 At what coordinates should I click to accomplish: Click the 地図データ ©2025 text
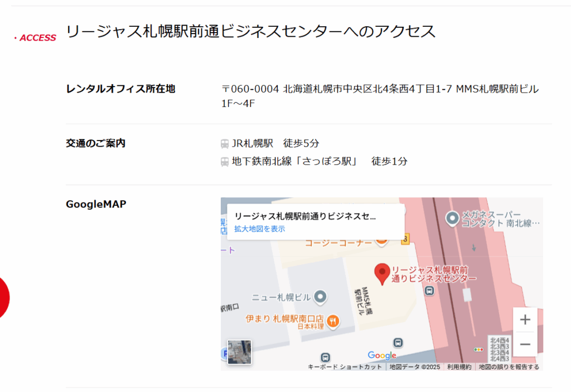pos(415,367)
